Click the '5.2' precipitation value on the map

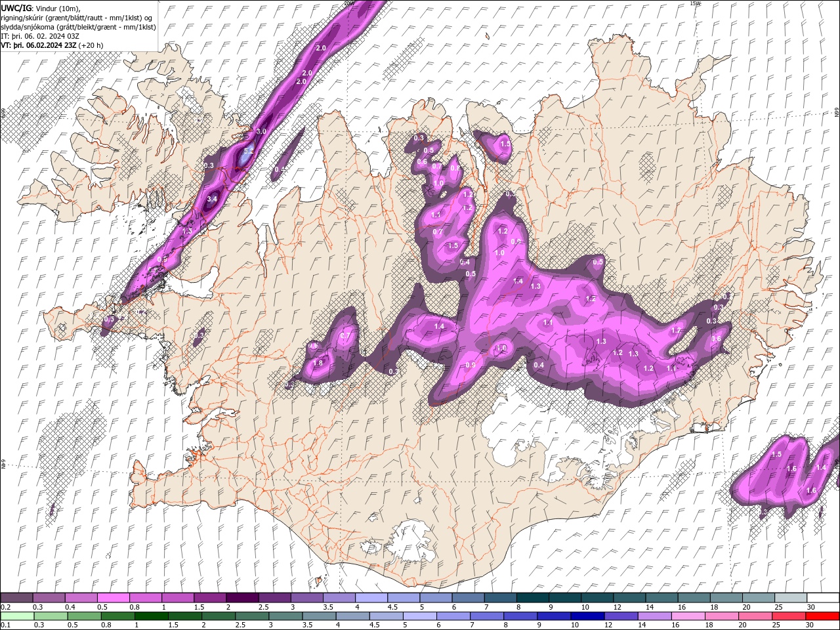[x=249, y=152]
